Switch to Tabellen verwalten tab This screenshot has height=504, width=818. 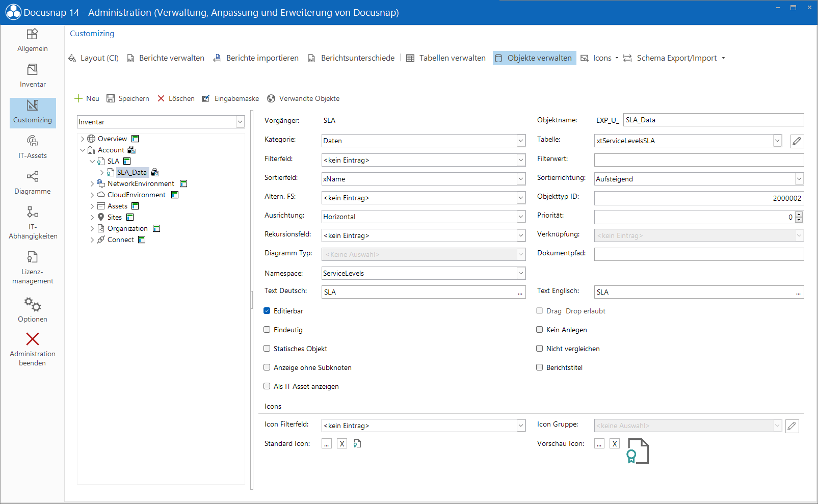[x=446, y=58]
